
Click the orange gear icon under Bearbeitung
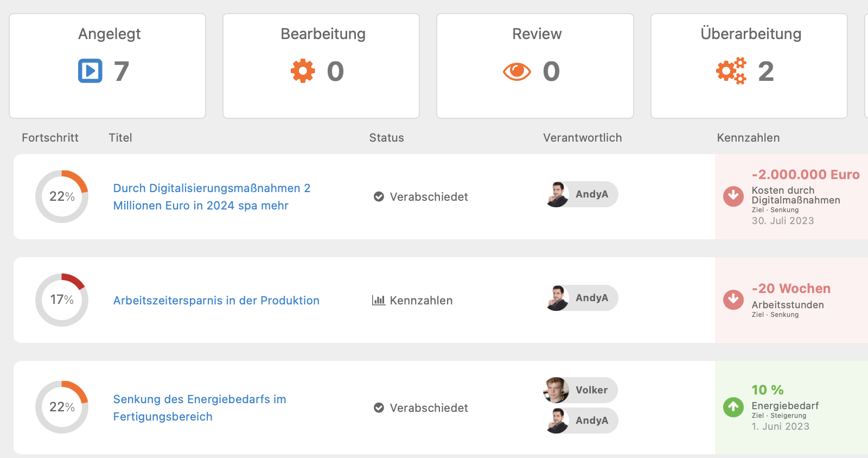point(303,71)
